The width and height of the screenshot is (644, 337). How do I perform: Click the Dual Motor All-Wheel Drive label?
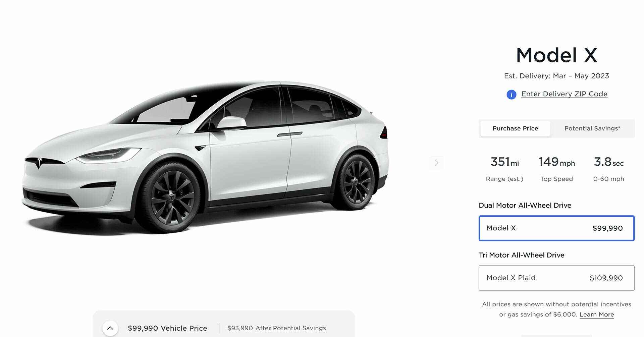[x=525, y=206]
